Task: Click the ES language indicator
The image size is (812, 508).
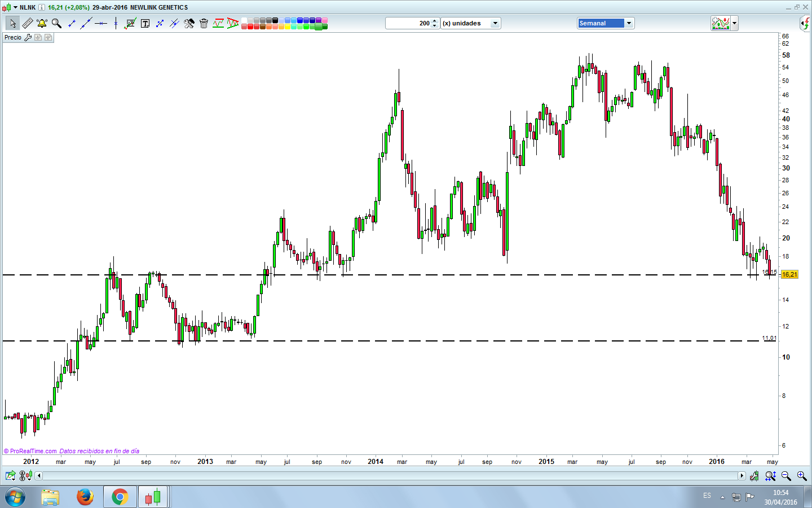Action: click(707, 496)
